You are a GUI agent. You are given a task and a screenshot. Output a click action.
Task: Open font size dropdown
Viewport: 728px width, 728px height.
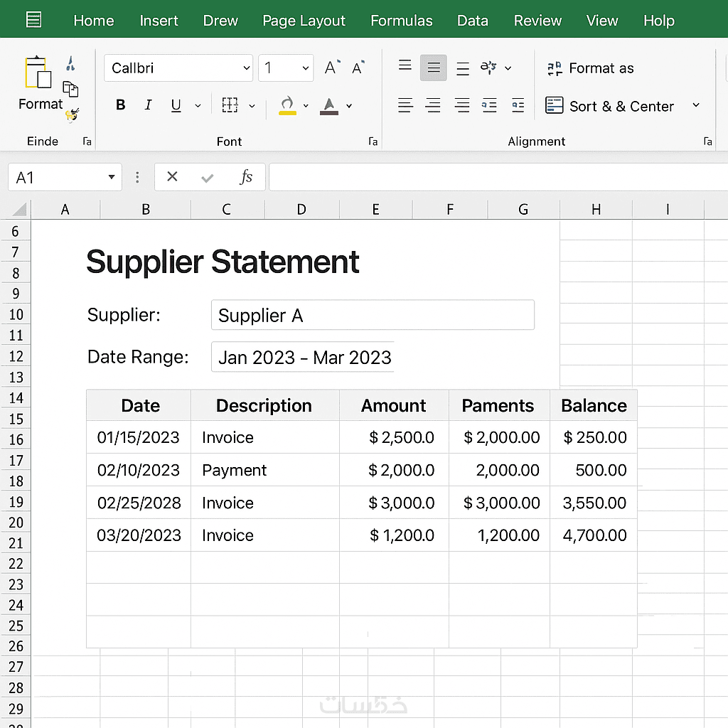coord(306,68)
